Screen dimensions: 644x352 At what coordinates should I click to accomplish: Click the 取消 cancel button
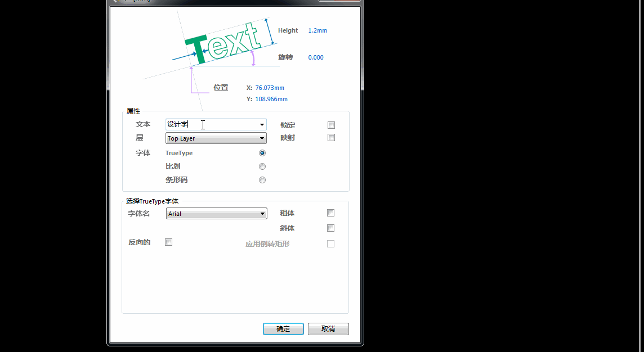click(x=328, y=329)
